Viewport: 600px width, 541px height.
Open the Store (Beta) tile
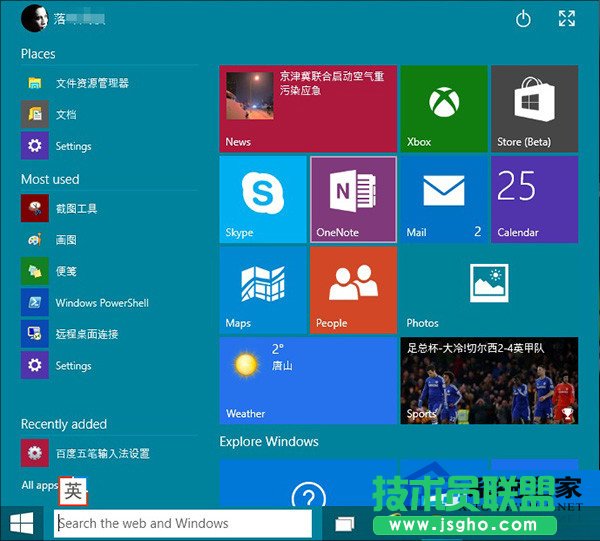(535, 109)
